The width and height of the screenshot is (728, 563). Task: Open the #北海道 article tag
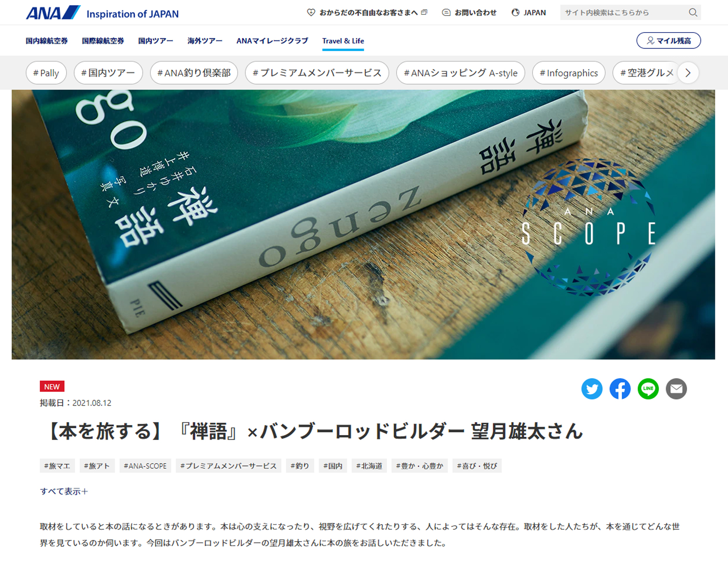pyautogui.click(x=369, y=466)
